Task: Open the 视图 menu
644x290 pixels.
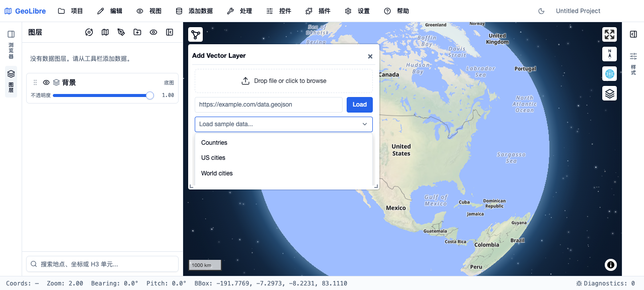Action: (x=149, y=11)
